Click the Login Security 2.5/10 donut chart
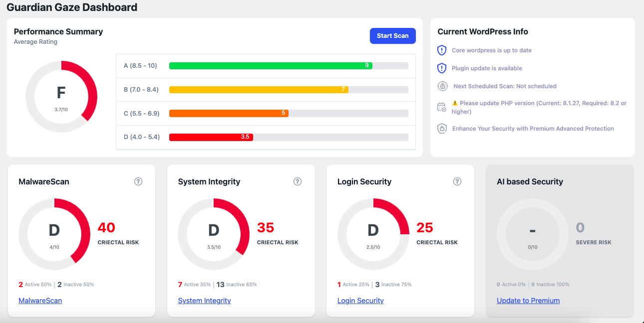This screenshot has height=323, width=644. [373, 234]
